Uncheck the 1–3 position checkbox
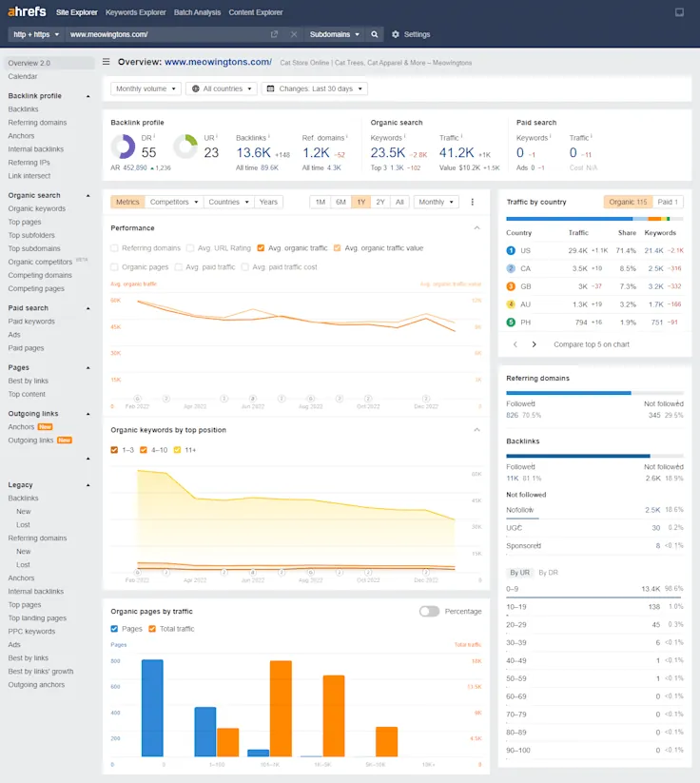The width and height of the screenshot is (700, 783). 114,450
